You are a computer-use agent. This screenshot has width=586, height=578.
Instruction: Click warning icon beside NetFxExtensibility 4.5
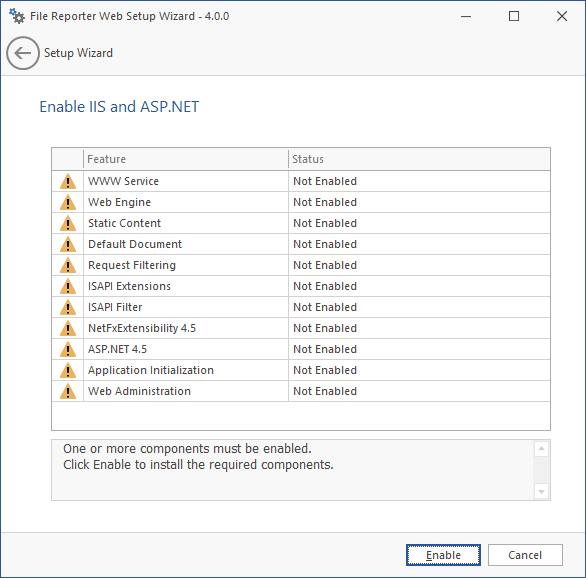coord(68,328)
